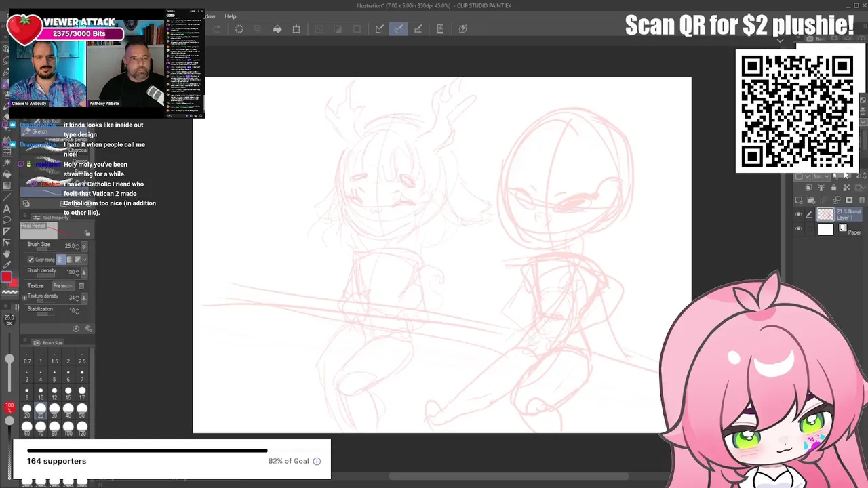This screenshot has width=868, height=488.
Task: Toggle set as reference layer icon
Action: pyautogui.click(x=821, y=188)
